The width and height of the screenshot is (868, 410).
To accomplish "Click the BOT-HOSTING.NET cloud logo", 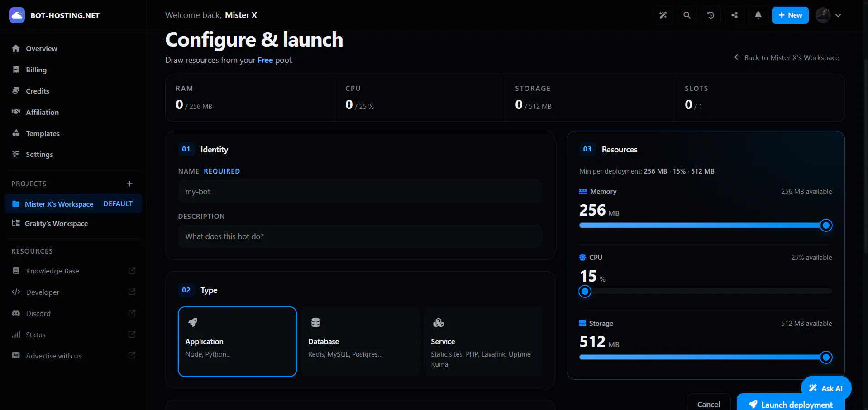I will [x=17, y=15].
